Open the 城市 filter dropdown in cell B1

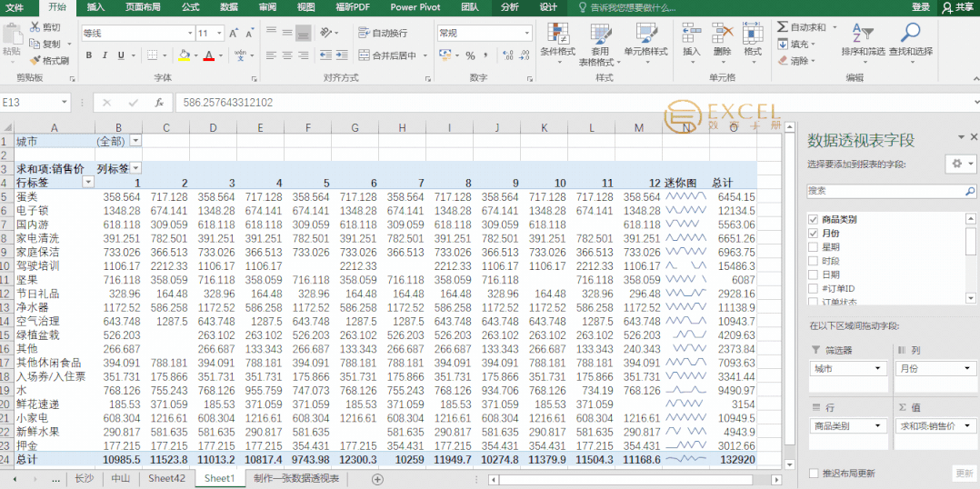(135, 141)
